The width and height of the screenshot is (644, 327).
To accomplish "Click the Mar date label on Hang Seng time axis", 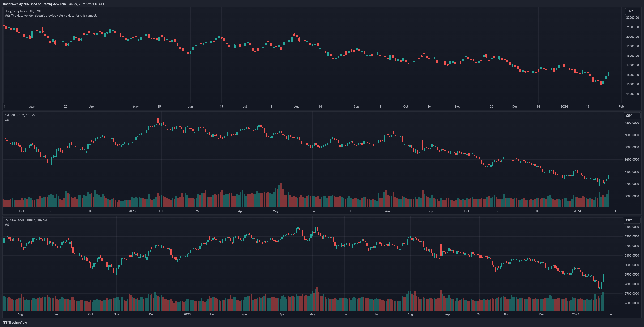I will tap(32, 107).
